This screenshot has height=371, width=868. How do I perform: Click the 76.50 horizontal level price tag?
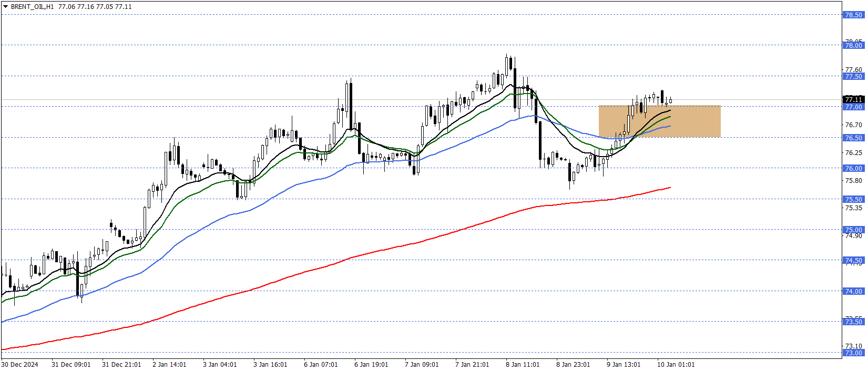(x=853, y=138)
